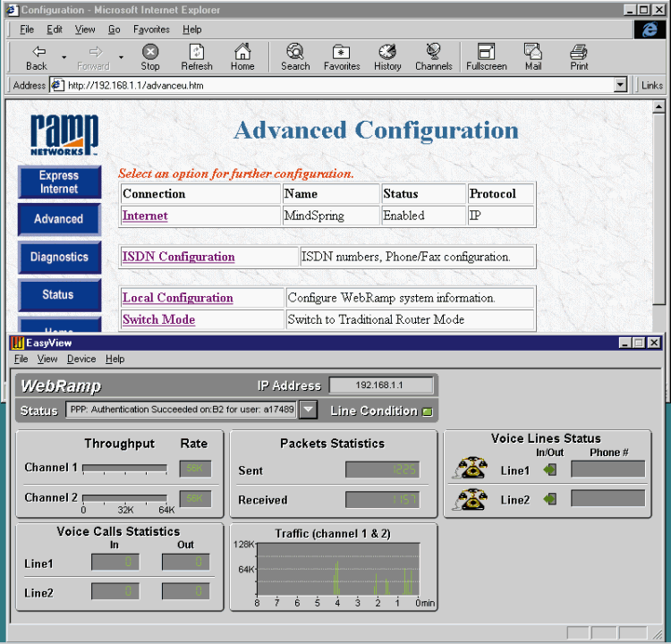Image resolution: width=671 pixels, height=644 pixels.
Task: Open the EasyView File menu
Action: pyautogui.click(x=21, y=359)
